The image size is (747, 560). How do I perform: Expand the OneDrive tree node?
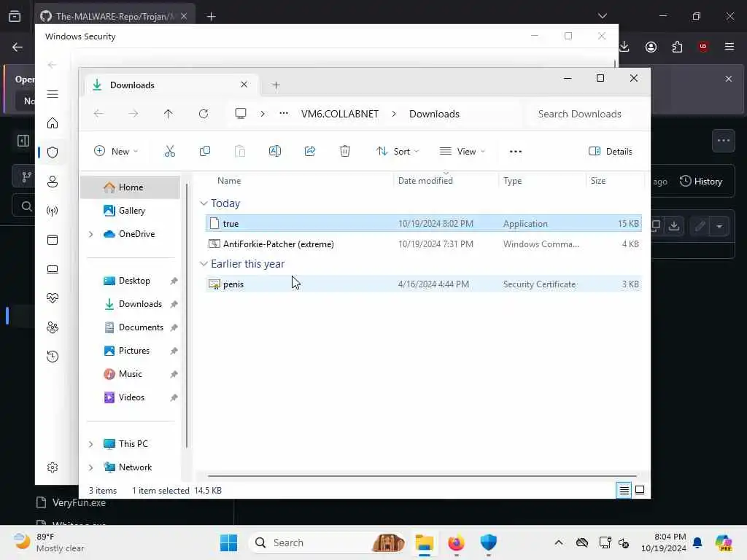pos(90,234)
